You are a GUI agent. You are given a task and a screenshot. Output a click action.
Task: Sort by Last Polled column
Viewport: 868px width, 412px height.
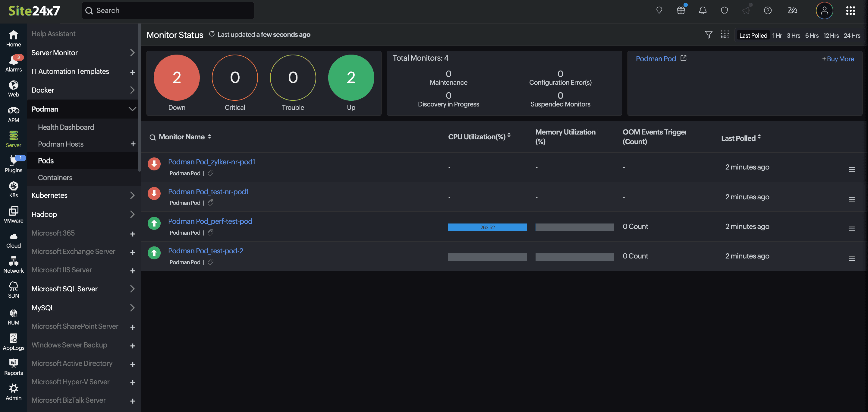click(759, 137)
